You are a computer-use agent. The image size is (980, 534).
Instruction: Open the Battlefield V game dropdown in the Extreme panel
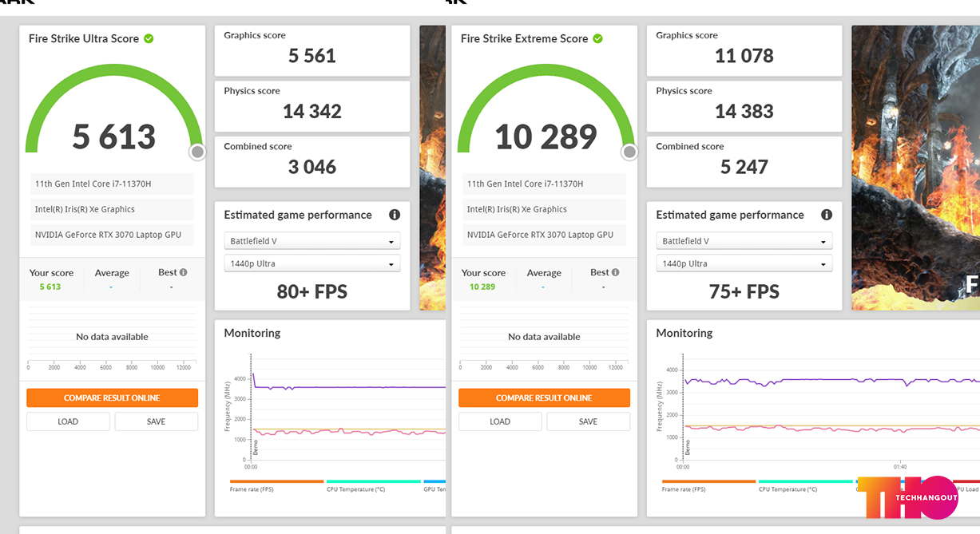click(744, 241)
